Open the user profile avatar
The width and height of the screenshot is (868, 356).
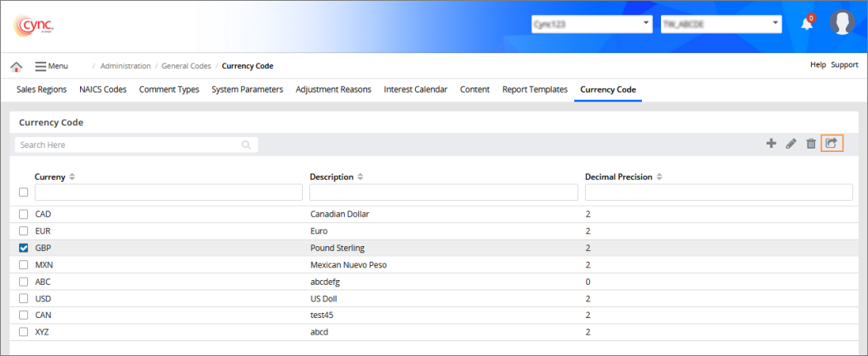tap(842, 23)
